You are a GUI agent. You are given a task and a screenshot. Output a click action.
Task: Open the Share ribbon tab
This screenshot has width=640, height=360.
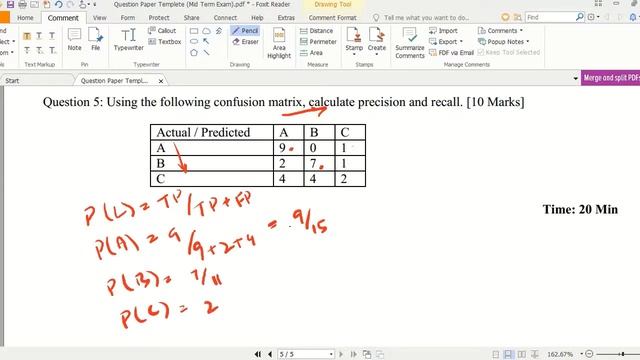pyautogui.click(x=191, y=18)
